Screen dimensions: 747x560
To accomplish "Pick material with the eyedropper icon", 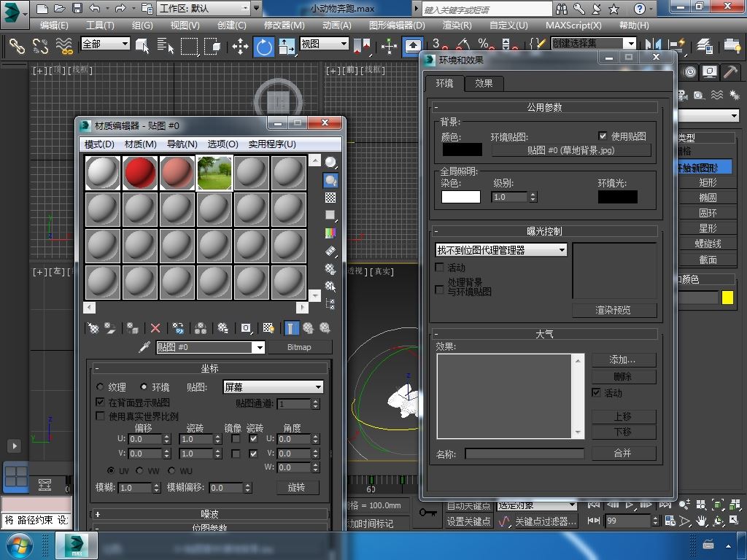I will point(144,347).
